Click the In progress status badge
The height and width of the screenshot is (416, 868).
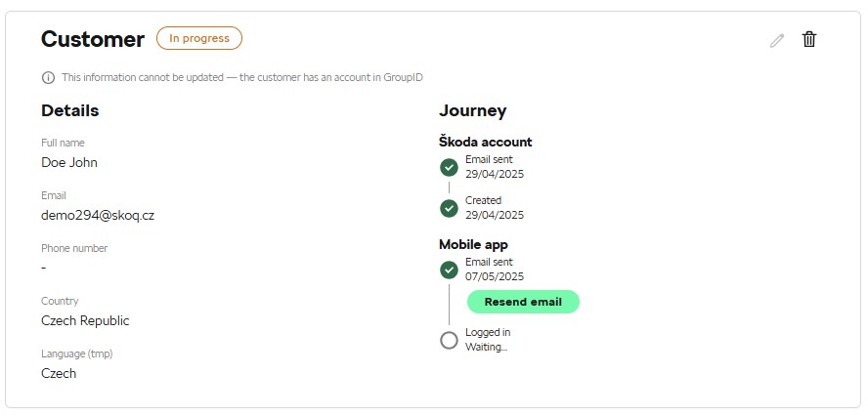pyautogui.click(x=199, y=38)
